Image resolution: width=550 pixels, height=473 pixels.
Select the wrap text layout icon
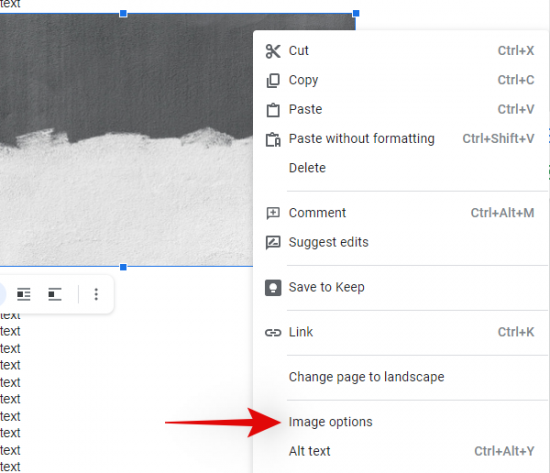click(x=24, y=294)
